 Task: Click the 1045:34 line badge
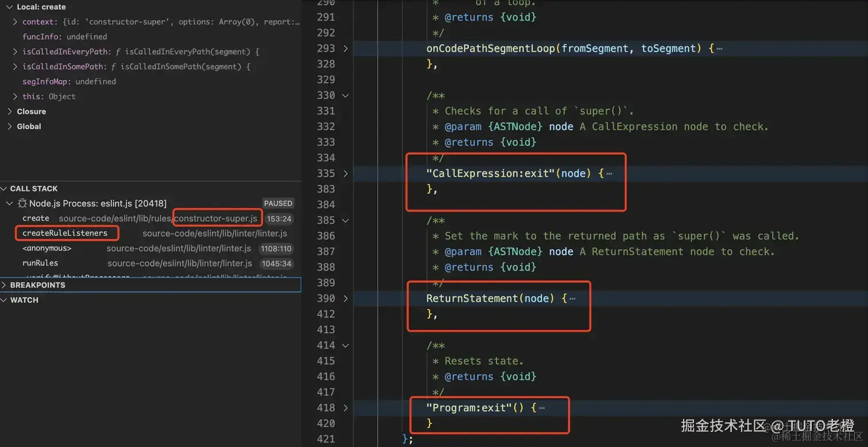[277, 264]
